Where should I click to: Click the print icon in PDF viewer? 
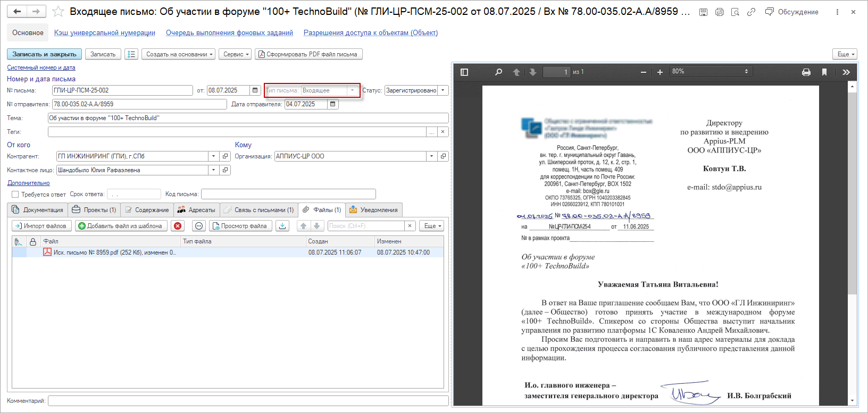806,72
